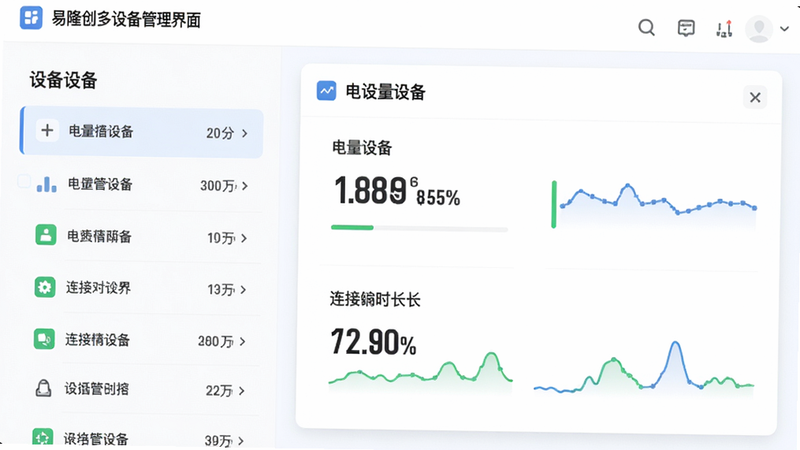Click the blue trend icon in panel header

click(327, 91)
